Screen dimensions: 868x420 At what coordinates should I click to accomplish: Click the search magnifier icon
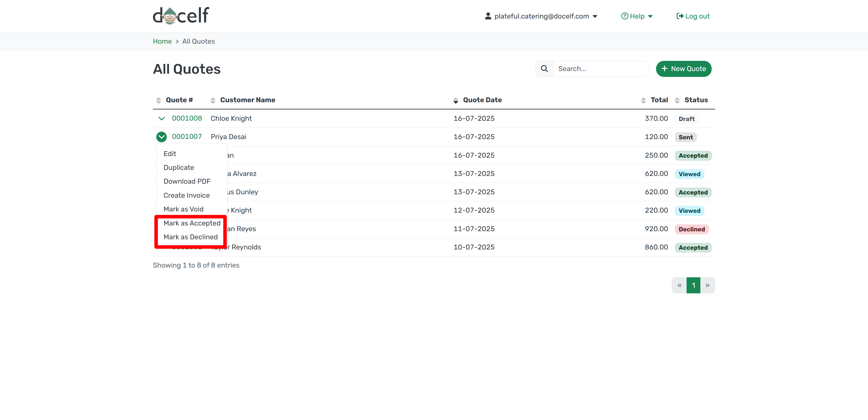(x=544, y=69)
